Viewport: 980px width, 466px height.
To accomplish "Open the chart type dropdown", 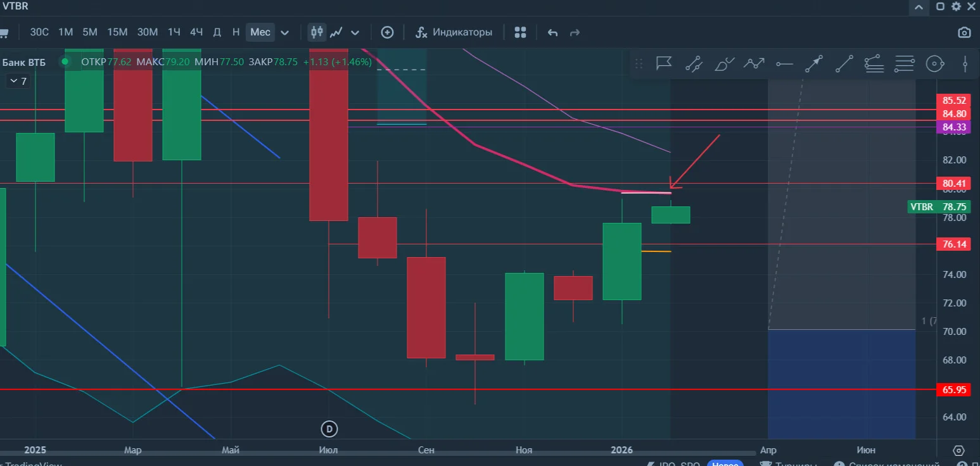I will [355, 32].
